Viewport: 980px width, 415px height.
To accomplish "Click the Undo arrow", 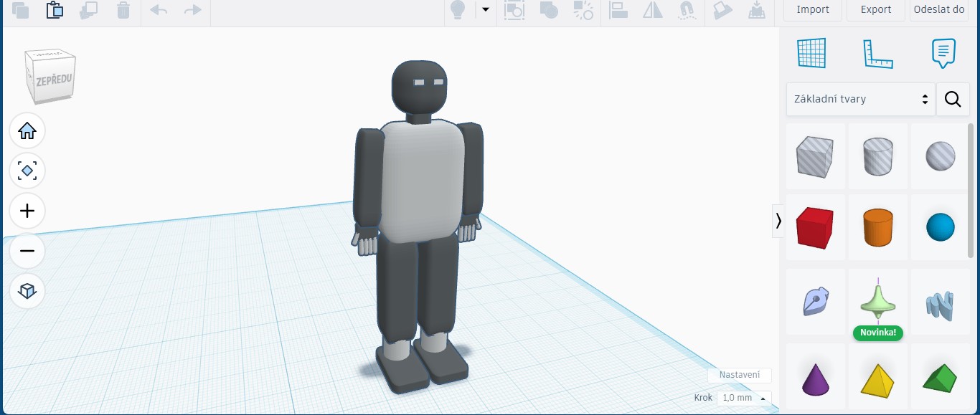I will (159, 10).
